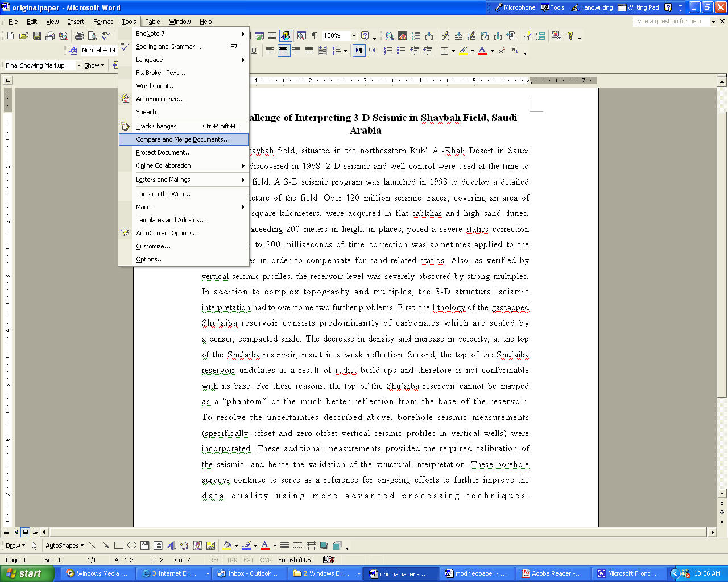Screen dimensions: 728x582
Task: Apply superscript formatting
Action: click(502, 51)
